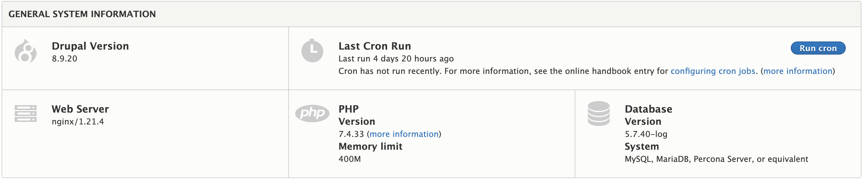Click the Memory limit label
Viewport: 868px width, 194px height.
pyautogui.click(x=370, y=147)
